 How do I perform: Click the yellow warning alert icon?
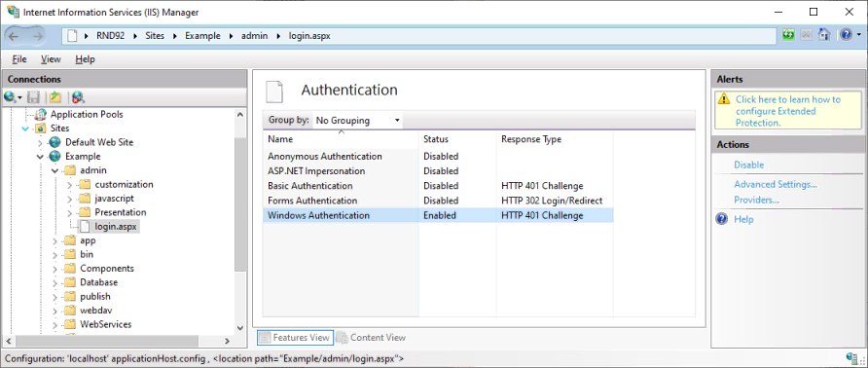724,99
